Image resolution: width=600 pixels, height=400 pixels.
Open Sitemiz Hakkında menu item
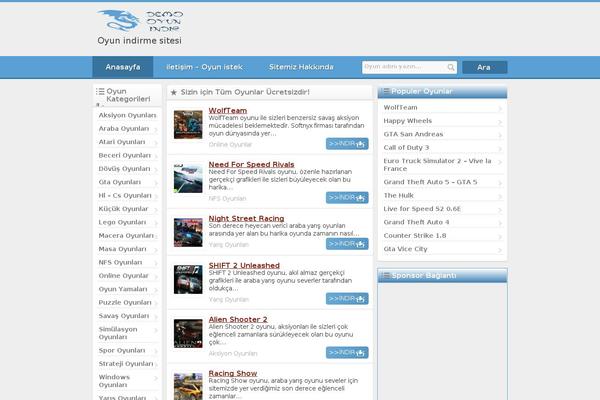point(301,67)
